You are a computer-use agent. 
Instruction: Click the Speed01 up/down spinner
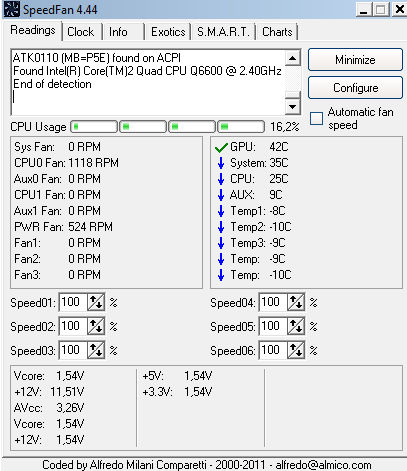96,302
